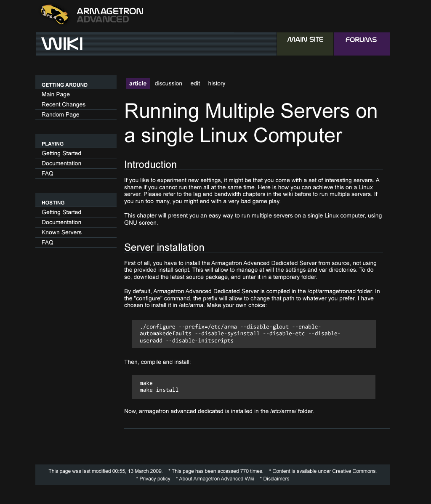Viewport: 431px width, 504px height.
Task: Open the Disclaimers footer link
Action: (x=276, y=479)
